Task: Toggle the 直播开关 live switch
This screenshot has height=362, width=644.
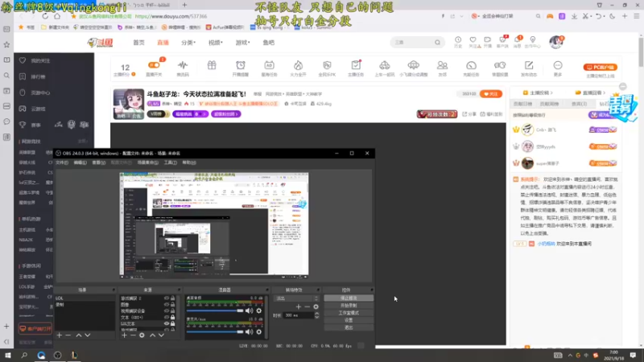Action: [x=154, y=65]
